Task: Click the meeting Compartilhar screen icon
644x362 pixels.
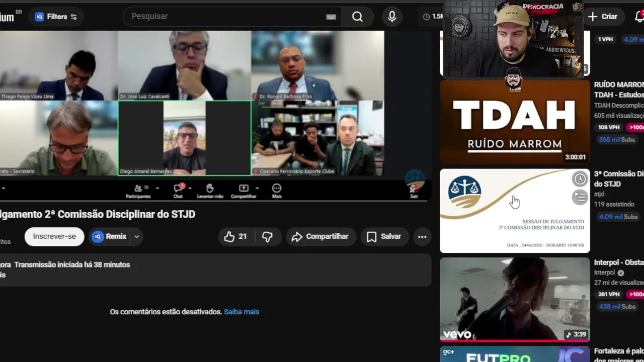Action: coord(244,191)
